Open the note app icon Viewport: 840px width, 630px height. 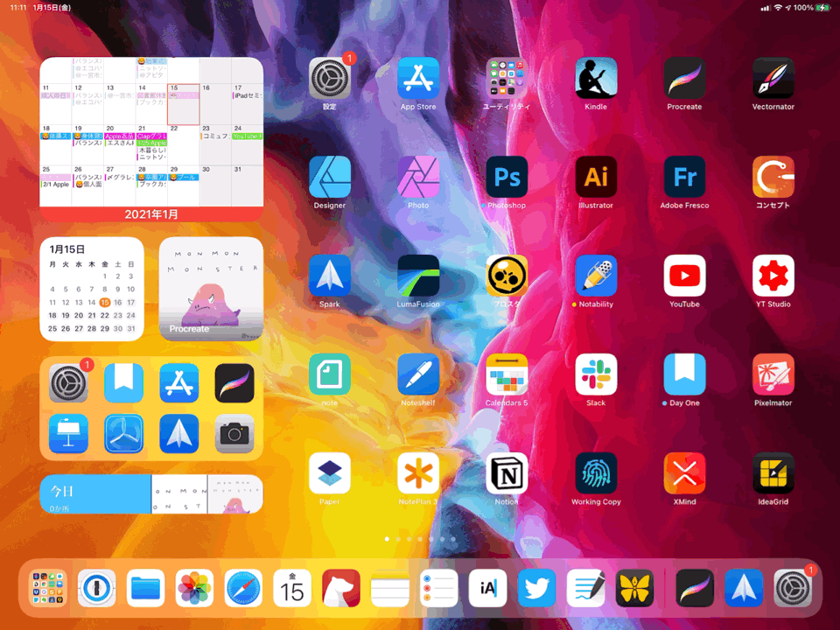click(330, 374)
